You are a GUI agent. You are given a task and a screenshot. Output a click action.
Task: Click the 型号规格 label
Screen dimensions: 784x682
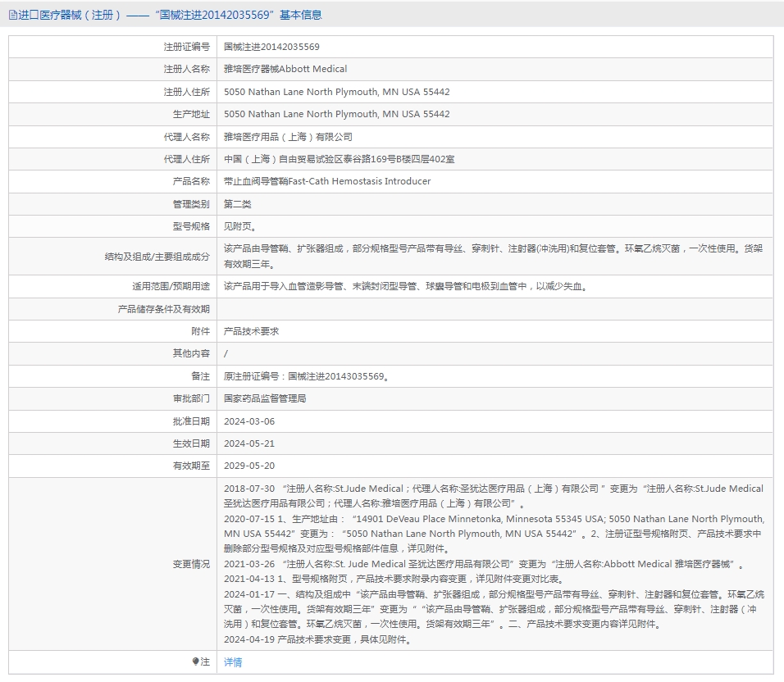pos(191,226)
